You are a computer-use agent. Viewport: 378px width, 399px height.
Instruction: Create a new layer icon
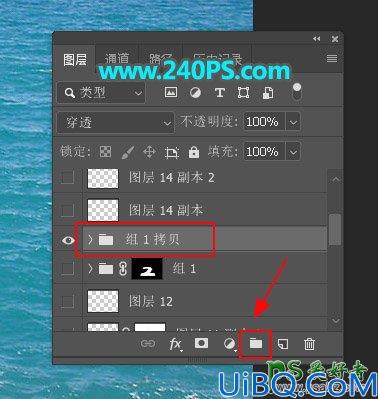[x=283, y=344]
